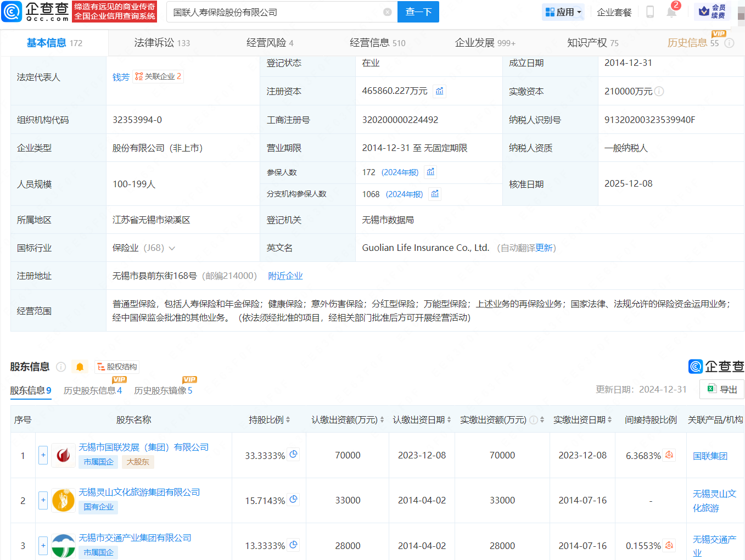Expand the 保险业 (J68) industry chevron
Image resolution: width=745 pixels, height=560 pixels.
pyautogui.click(x=172, y=248)
